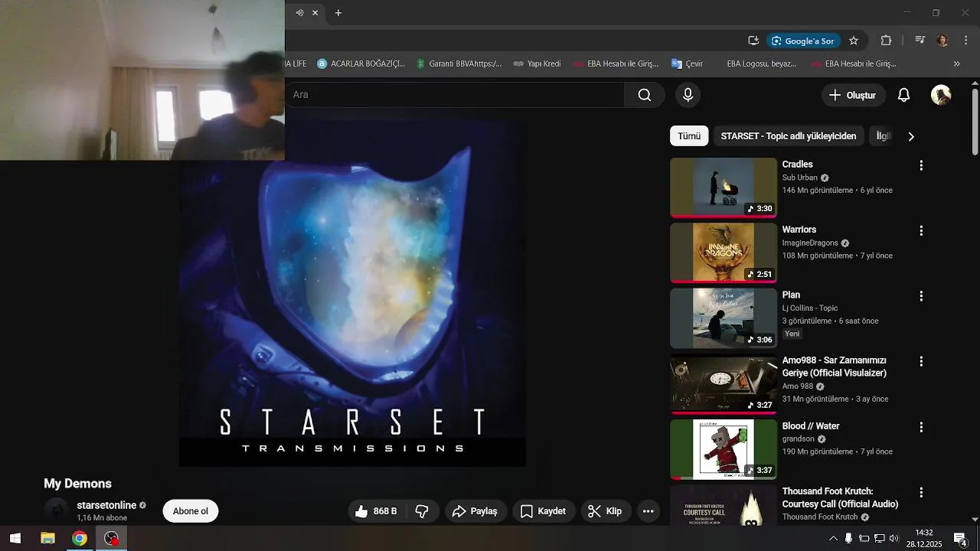
Task: Select the Tümü filter chip
Action: coord(689,136)
